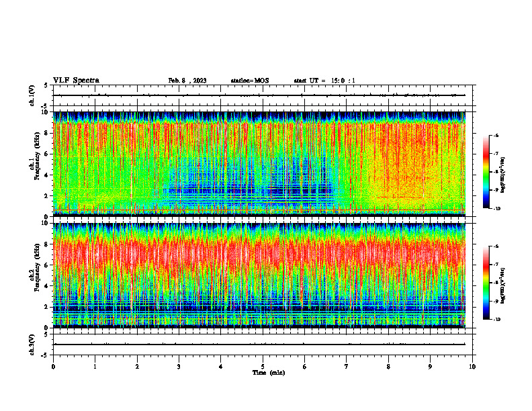
Task: Click the "VLF Spectra" plot title
Action: click(76, 81)
